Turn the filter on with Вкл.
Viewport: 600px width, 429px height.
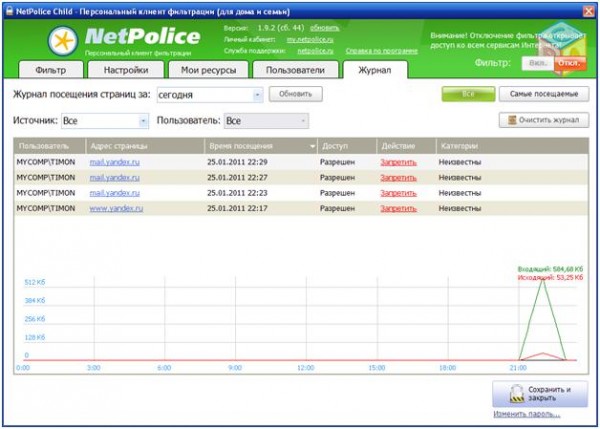pos(538,63)
